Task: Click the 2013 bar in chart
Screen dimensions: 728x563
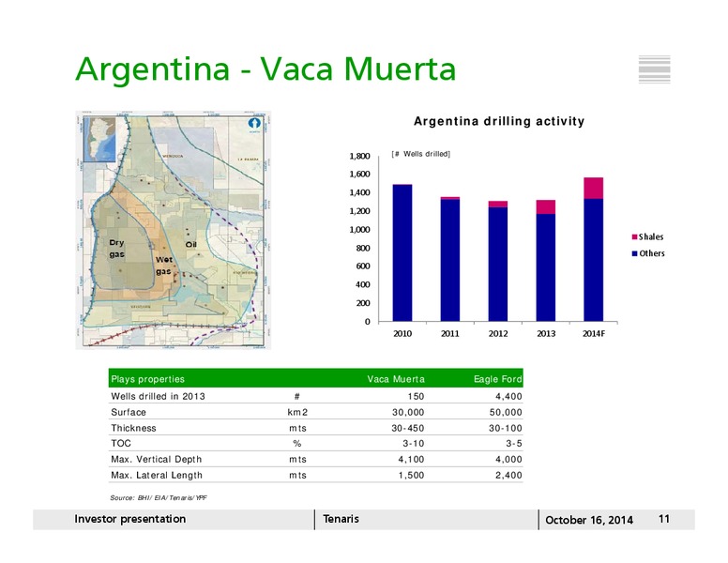Action: tap(546, 261)
